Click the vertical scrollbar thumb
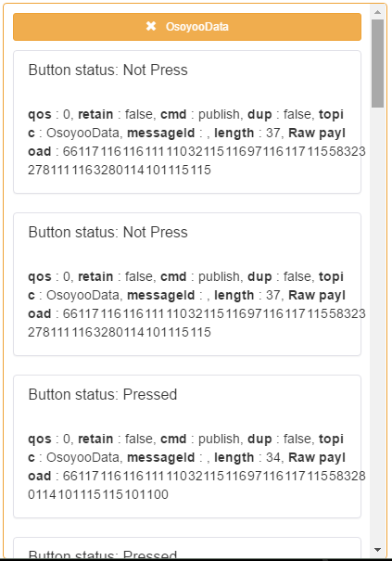Viewport: 392px width, 561px height. point(377,63)
